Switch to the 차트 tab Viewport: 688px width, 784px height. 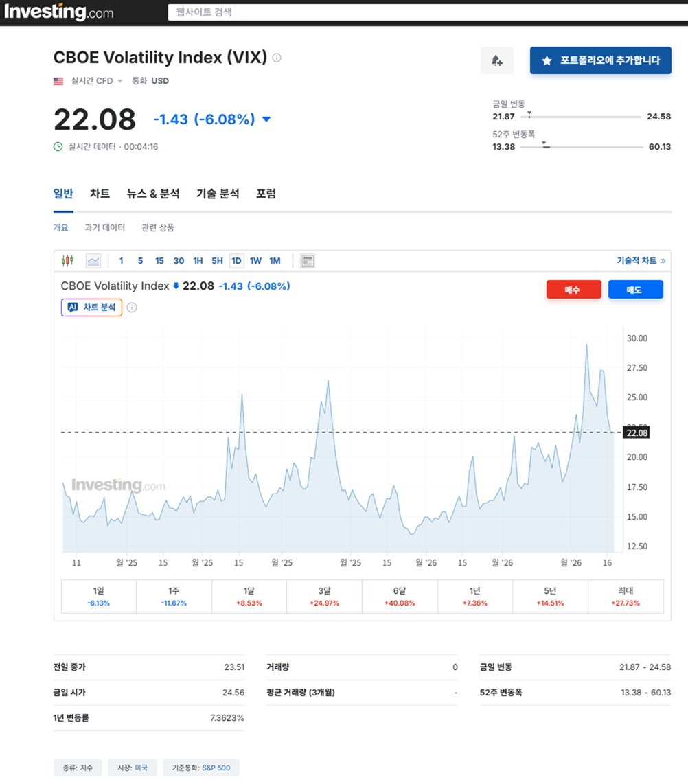(x=100, y=194)
